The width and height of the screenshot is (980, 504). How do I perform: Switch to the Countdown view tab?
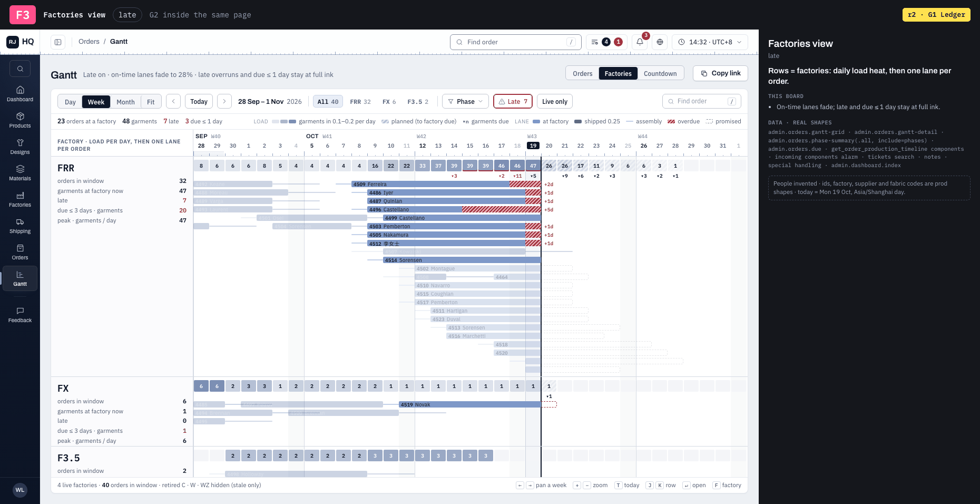pyautogui.click(x=660, y=73)
